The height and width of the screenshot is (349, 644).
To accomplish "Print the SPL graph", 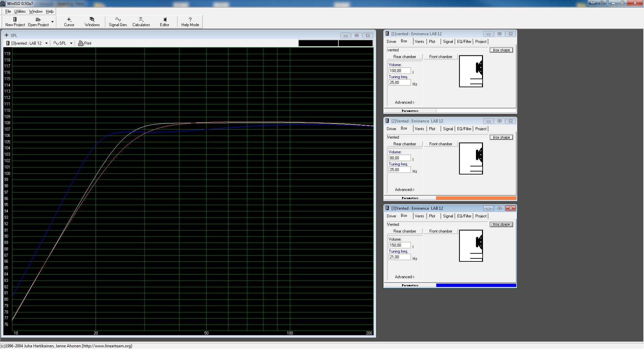I will (x=85, y=43).
